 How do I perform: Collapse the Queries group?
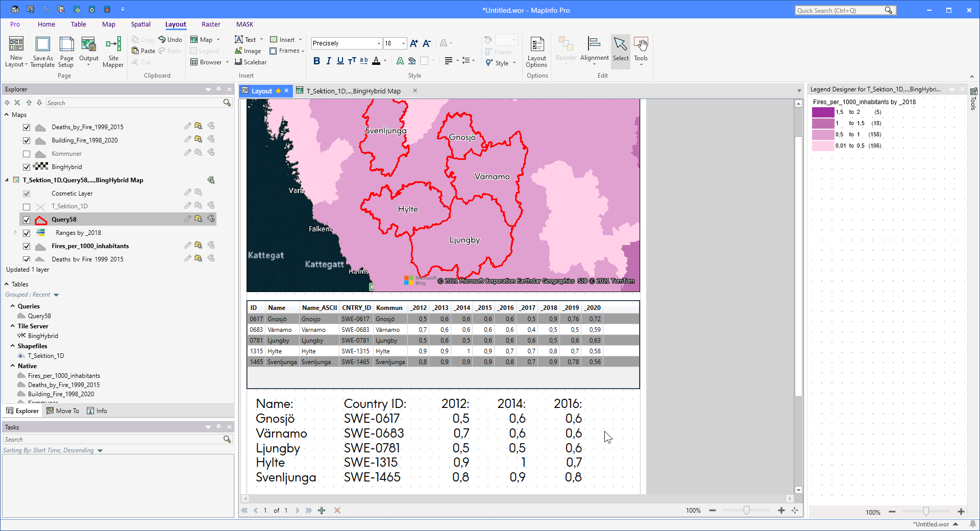[x=13, y=306]
